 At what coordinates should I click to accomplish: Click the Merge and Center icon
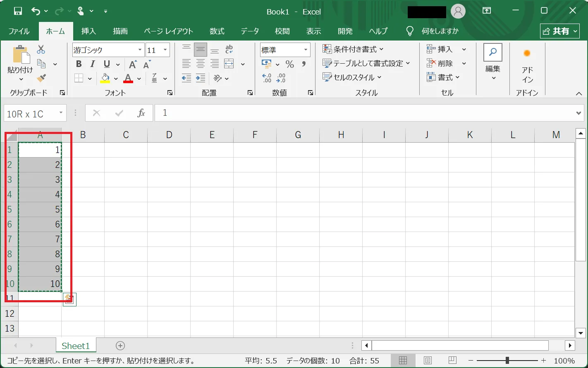coord(229,64)
